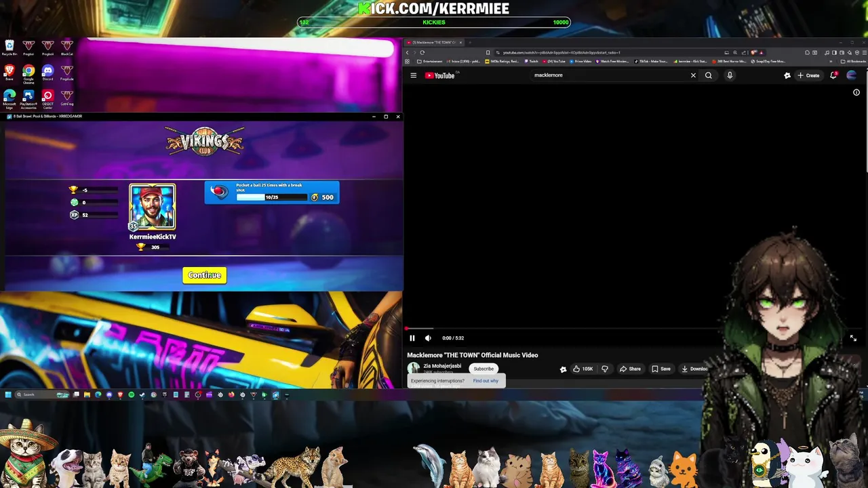Screen dimensions: 868x488
Task: Click the YouTube Create button
Action: click(808, 75)
